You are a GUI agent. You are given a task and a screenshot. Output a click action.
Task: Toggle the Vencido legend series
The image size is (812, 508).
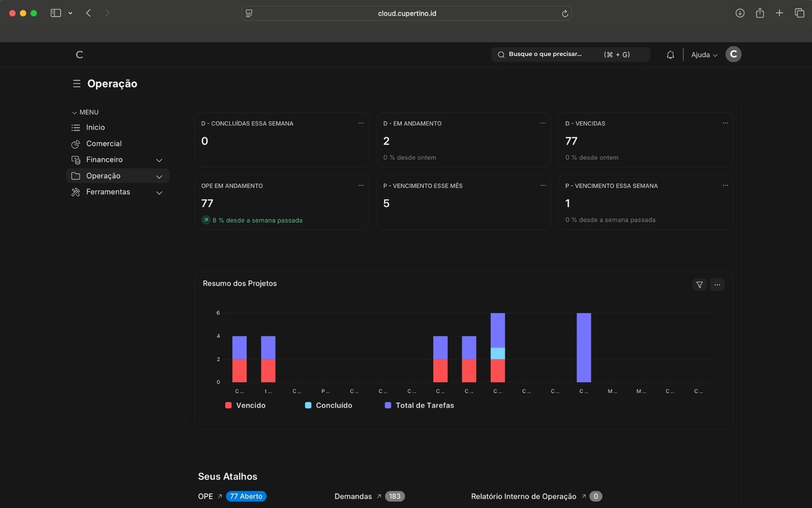click(x=246, y=405)
